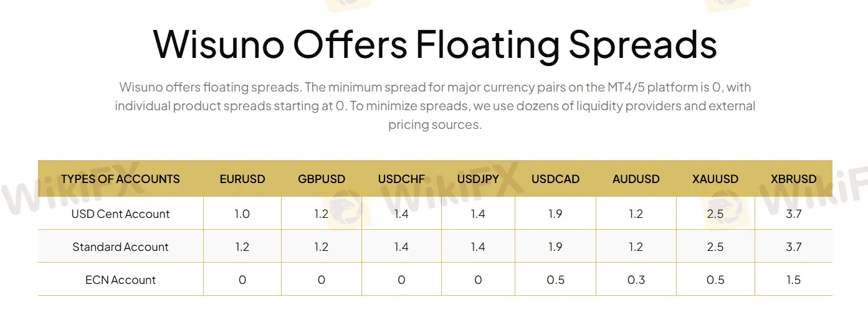
Task: Select USD Cent Account EURUSD spread cell
Action: [x=242, y=214]
